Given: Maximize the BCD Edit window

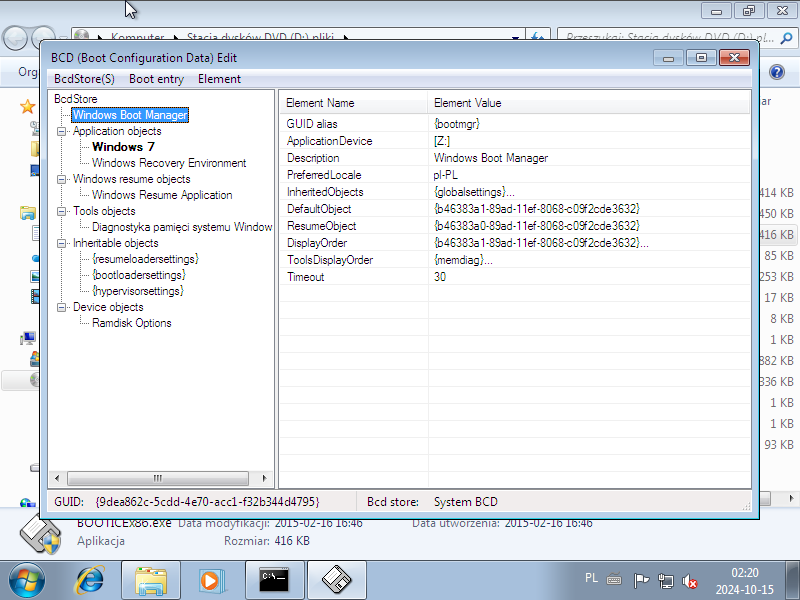Looking at the screenshot, I should pos(701,58).
